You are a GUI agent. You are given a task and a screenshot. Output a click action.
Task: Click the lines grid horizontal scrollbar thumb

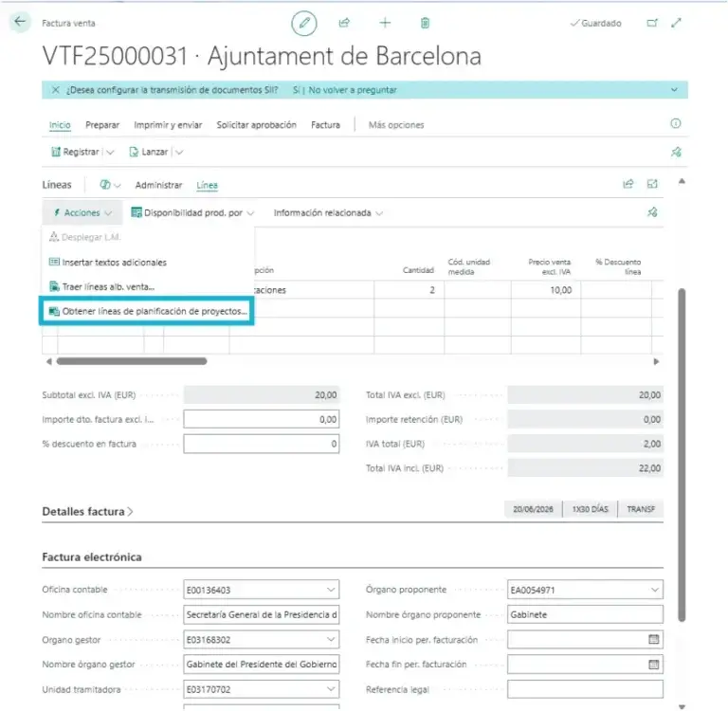132,361
